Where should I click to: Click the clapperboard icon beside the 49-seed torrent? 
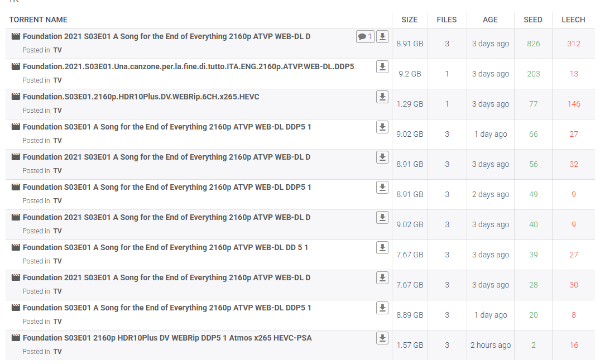16,187
